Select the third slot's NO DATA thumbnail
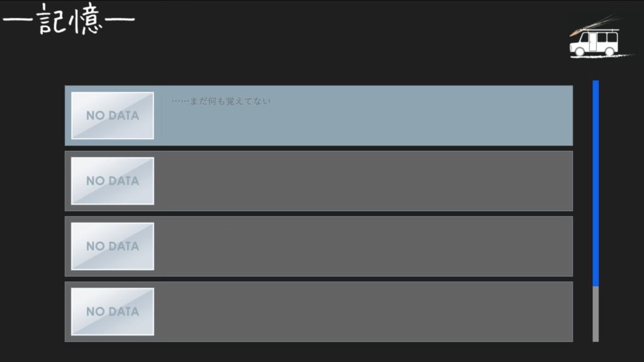The image size is (644, 362). pos(113,246)
